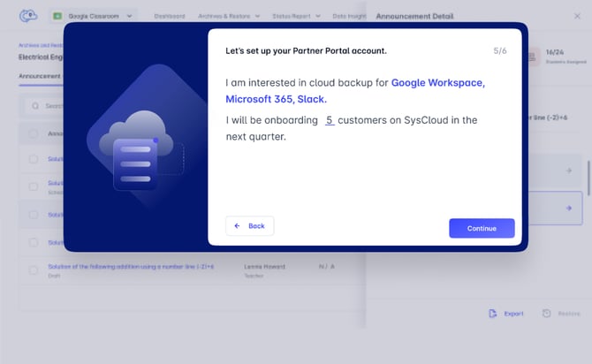Check the box for the Lenna Howard row

34,269
